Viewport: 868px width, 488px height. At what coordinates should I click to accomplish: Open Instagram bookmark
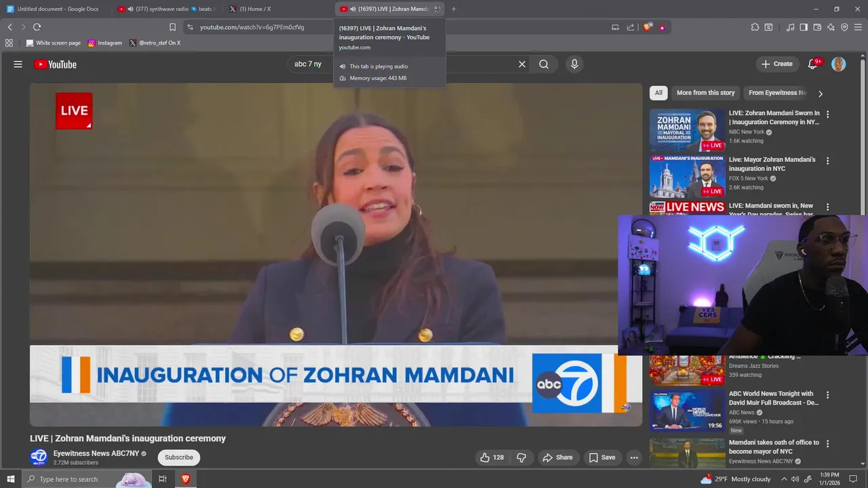(105, 43)
